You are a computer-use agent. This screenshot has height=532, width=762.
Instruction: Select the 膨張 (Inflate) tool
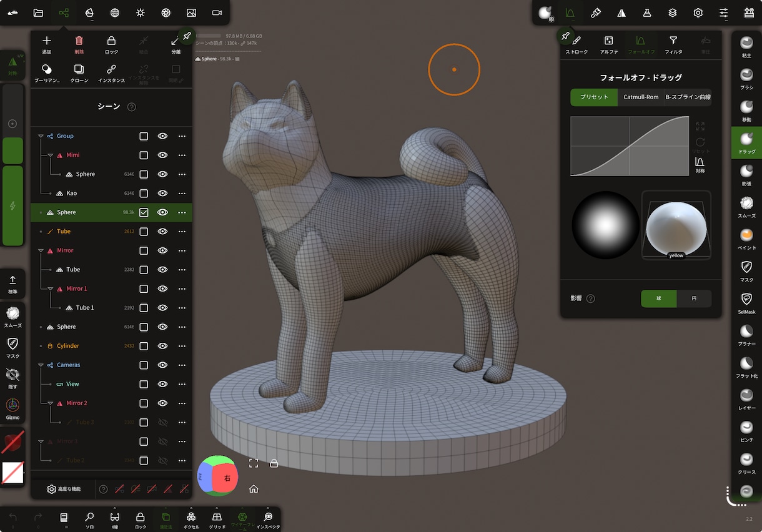[746, 175]
